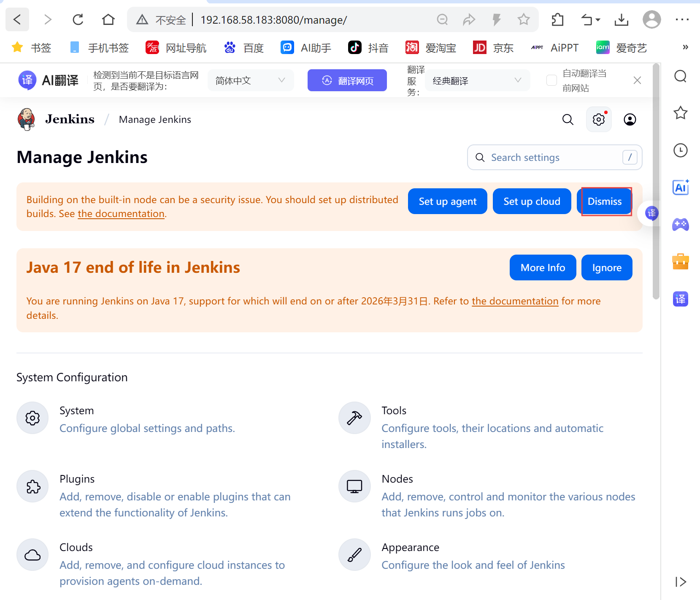Open the Tools hammer icon
The height and width of the screenshot is (600, 700).
(354, 418)
